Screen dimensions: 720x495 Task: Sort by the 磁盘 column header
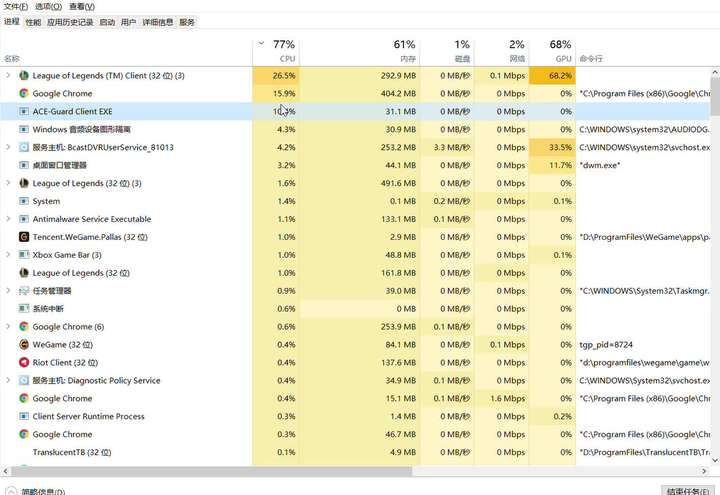pos(447,51)
